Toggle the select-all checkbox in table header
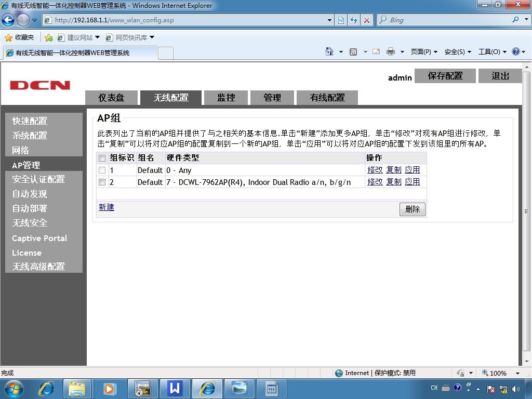Screen dimensions: 532x399 click(102, 158)
